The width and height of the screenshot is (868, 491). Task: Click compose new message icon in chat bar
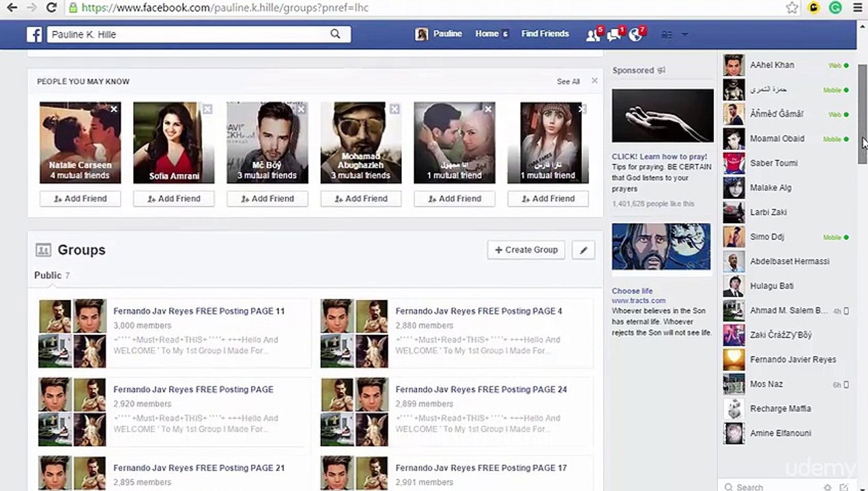click(844, 488)
